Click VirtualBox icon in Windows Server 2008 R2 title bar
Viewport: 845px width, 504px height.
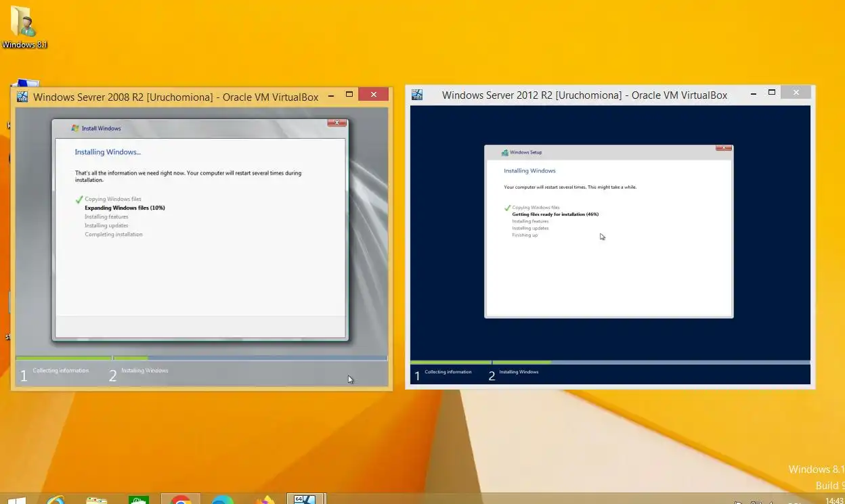22,97
